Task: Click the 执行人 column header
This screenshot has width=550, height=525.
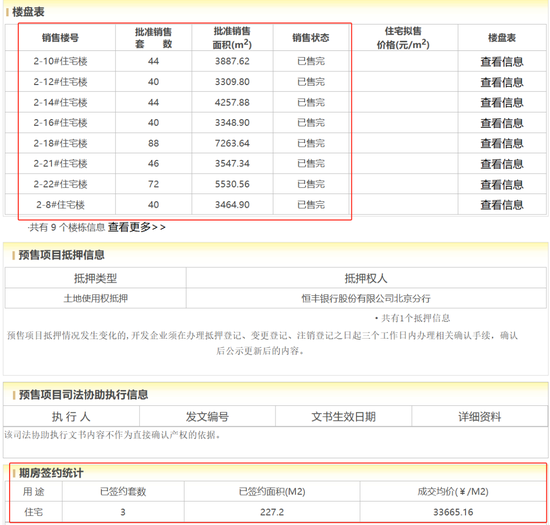Action: [x=71, y=417]
